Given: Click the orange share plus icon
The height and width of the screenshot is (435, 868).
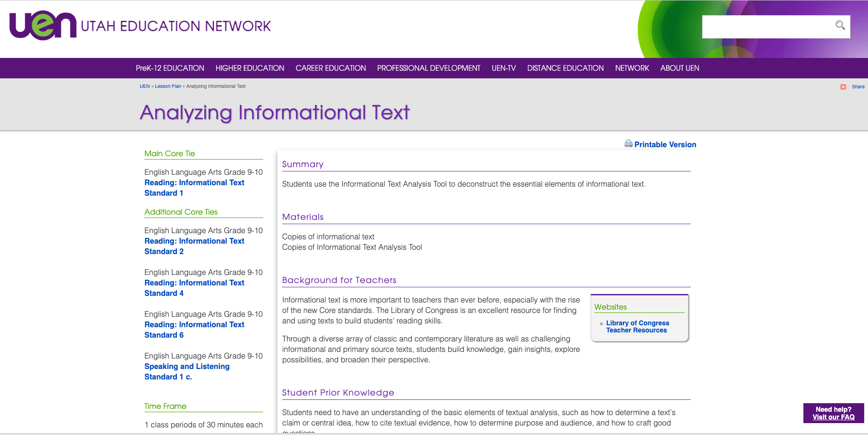Looking at the screenshot, I should [x=843, y=86].
